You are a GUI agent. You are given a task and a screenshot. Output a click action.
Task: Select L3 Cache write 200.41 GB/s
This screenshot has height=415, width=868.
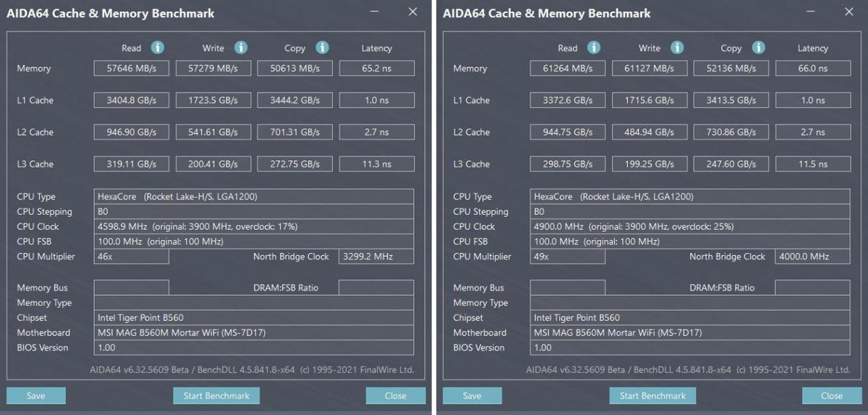(x=213, y=163)
